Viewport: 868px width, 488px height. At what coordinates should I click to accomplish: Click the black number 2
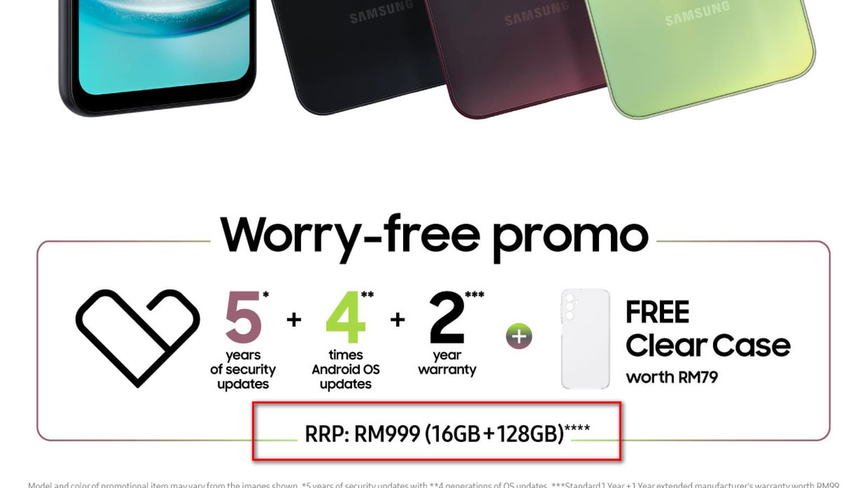[447, 317]
